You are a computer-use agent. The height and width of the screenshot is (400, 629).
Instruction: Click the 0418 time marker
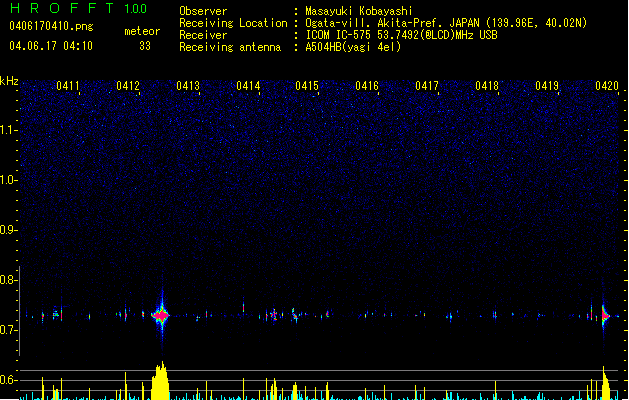pos(487,86)
